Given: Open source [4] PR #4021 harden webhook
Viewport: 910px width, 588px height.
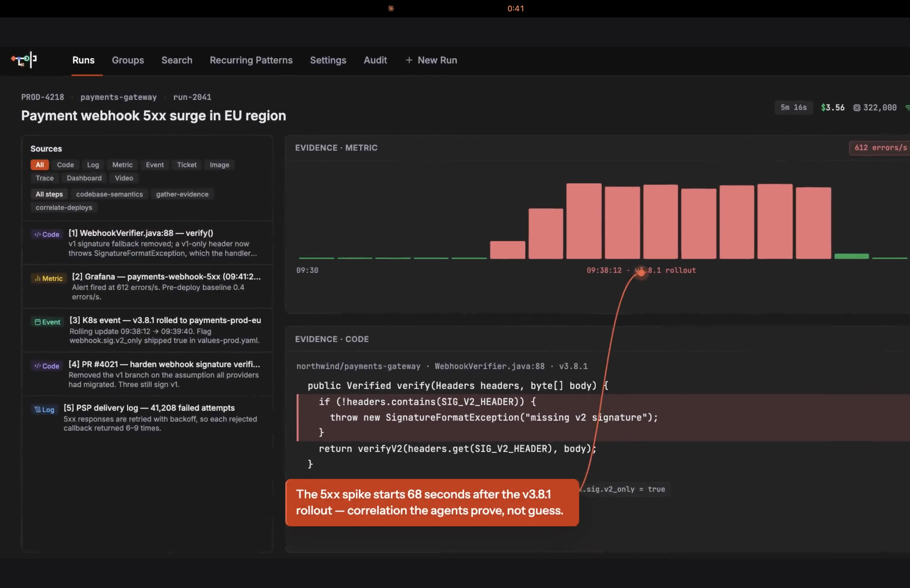Looking at the screenshot, I should click(147, 374).
